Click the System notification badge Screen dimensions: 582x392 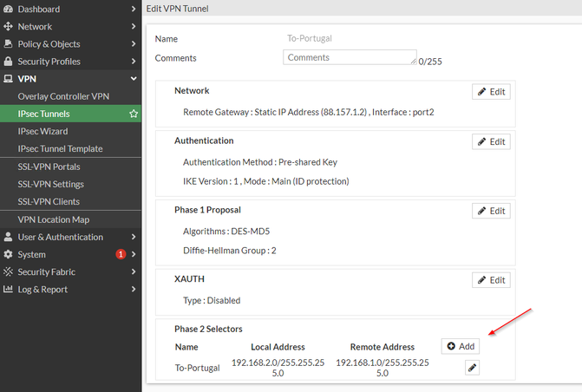tap(121, 254)
